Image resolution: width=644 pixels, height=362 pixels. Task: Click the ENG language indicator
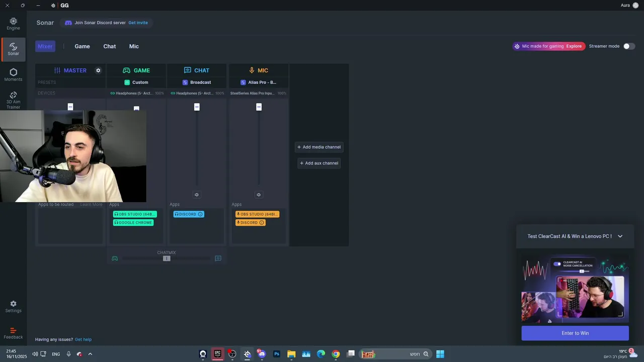coord(56,354)
